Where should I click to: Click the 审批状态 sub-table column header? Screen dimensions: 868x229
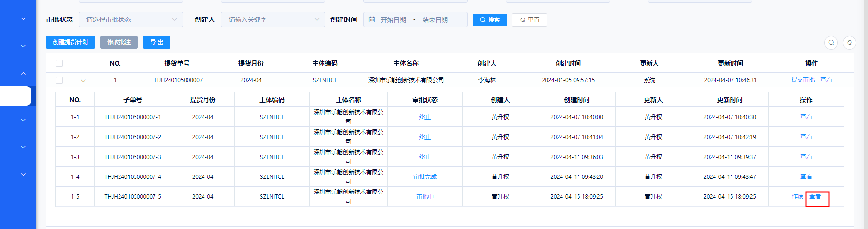click(425, 100)
